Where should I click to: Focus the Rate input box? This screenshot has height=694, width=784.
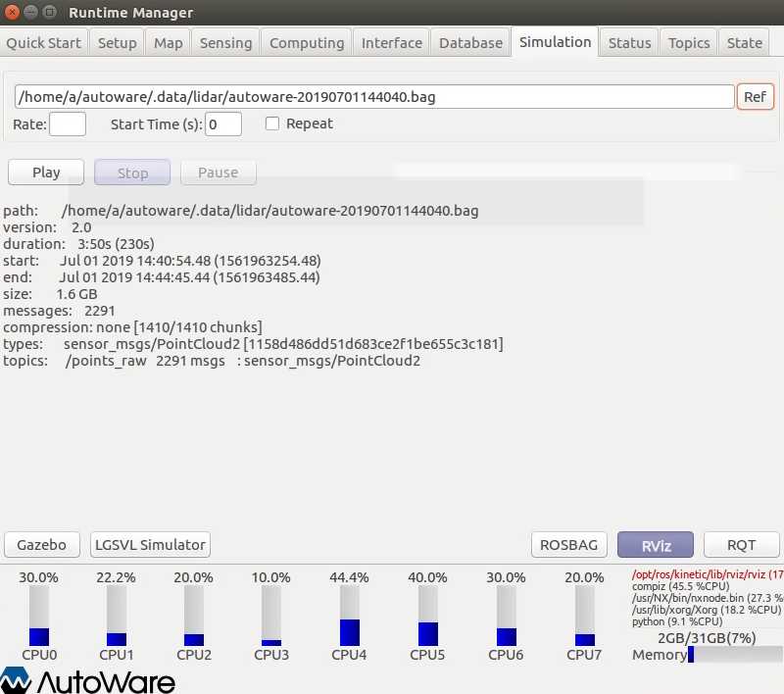pyautogui.click(x=68, y=124)
